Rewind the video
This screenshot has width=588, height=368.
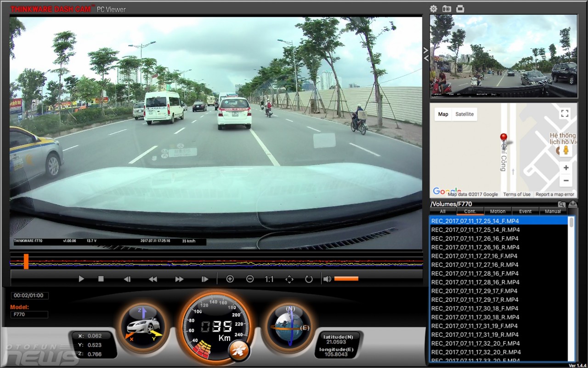(x=153, y=279)
